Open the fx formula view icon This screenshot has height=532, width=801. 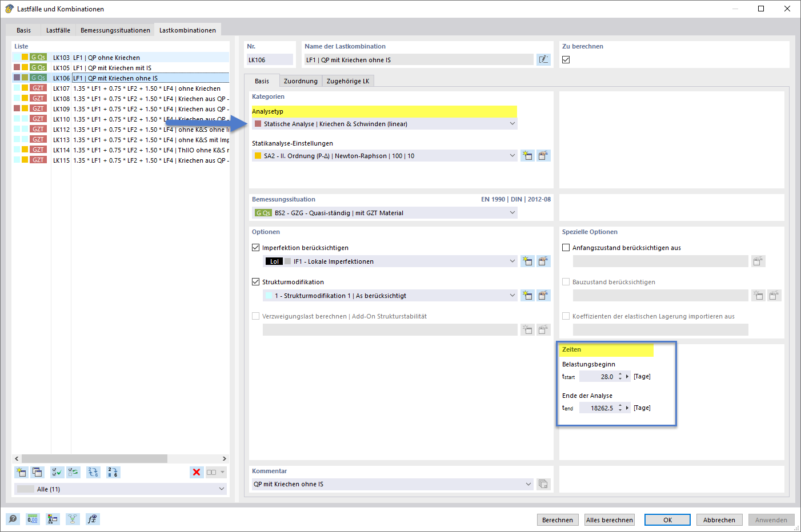pos(93,519)
